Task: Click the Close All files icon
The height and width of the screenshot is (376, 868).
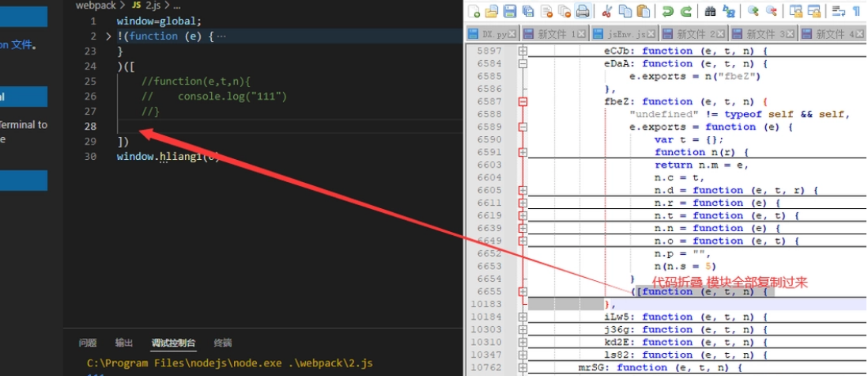Action: tap(564, 10)
